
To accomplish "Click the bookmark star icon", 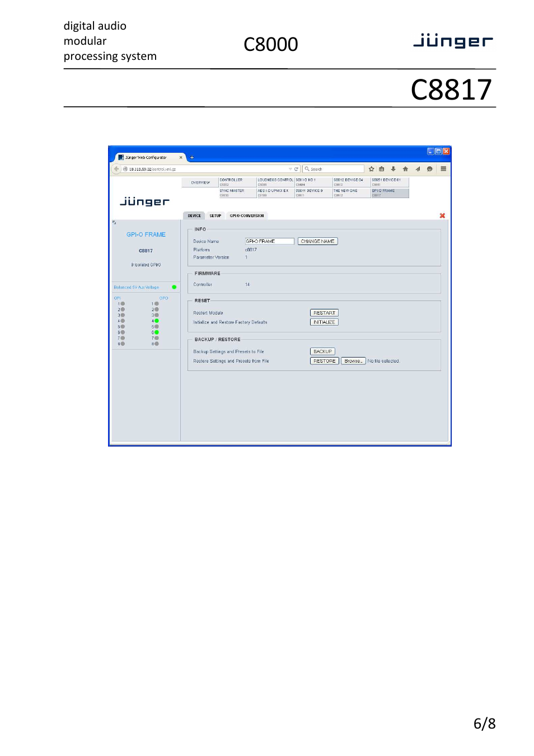I will point(371,169).
